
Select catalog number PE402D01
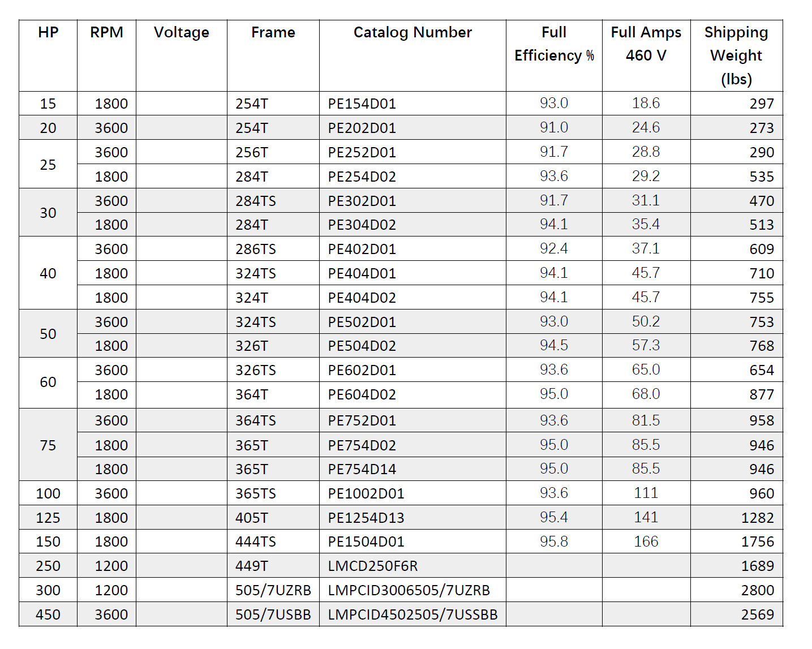pyautogui.click(x=362, y=249)
